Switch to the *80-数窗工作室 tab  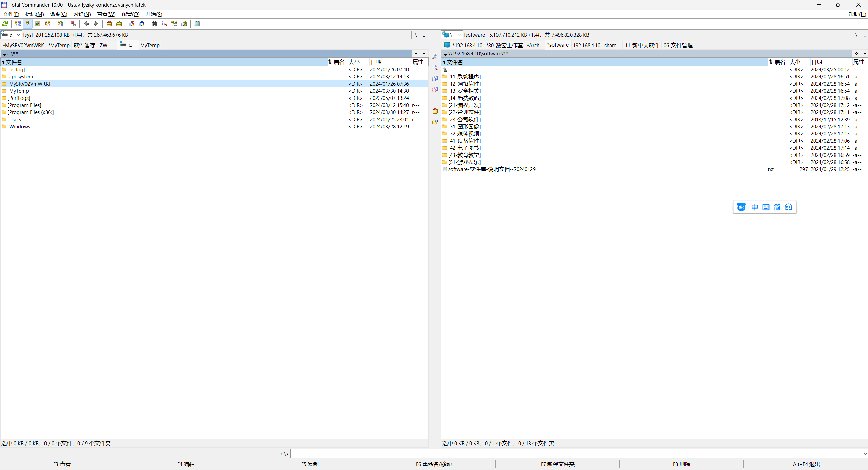point(504,45)
